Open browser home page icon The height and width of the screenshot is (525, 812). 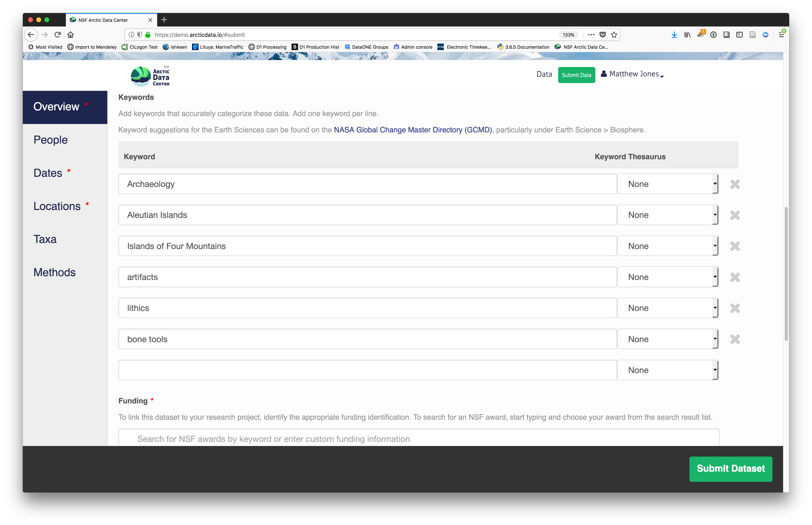pyautogui.click(x=70, y=35)
